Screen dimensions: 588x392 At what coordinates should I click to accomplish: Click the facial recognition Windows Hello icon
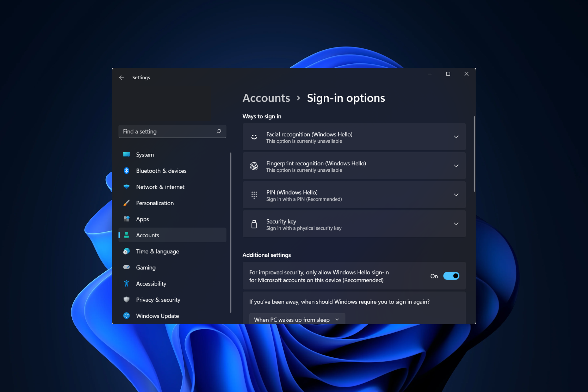coord(254,137)
